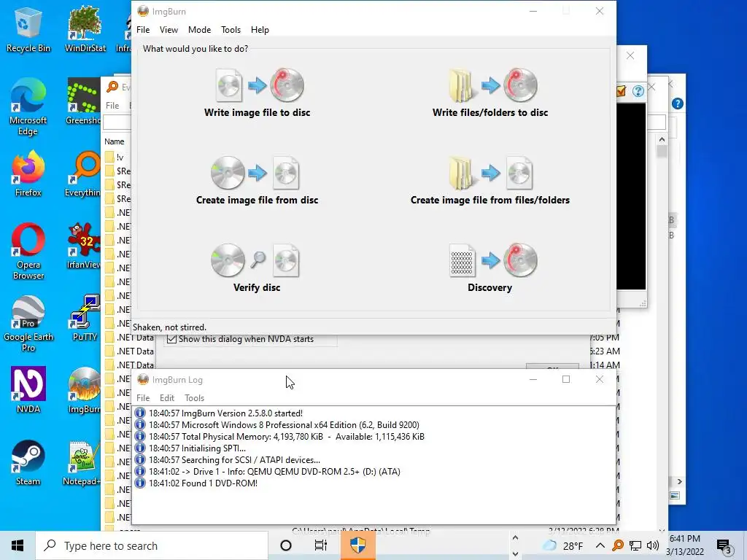Open ImgBurn desktop shortcut
Viewport: 747px width, 560px height.
tap(84, 390)
